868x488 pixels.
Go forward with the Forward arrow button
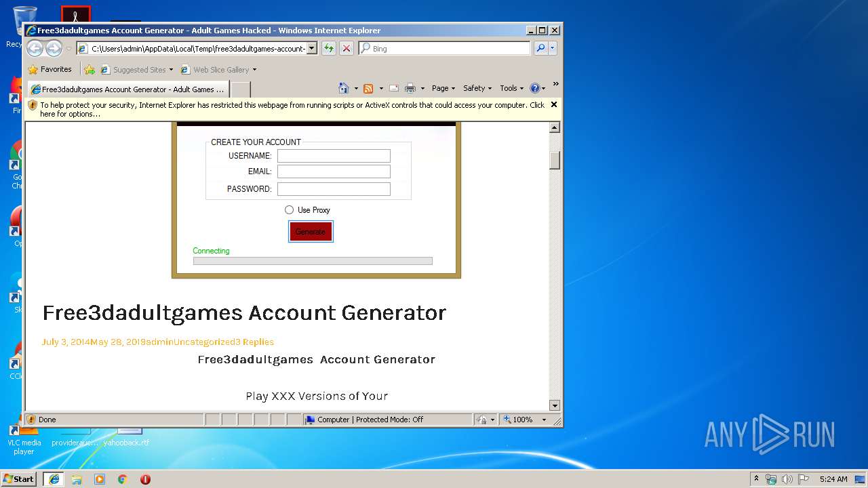pyautogui.click(x=54, y=48)
